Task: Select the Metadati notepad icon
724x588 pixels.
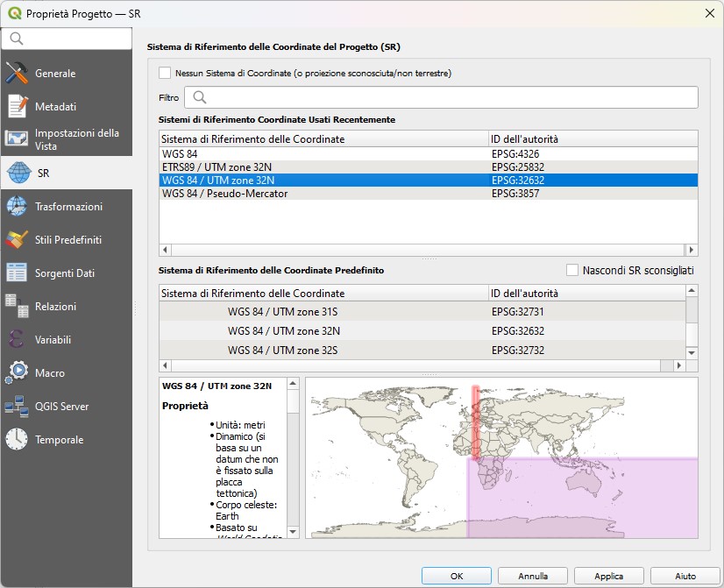Action: [18, 106]
